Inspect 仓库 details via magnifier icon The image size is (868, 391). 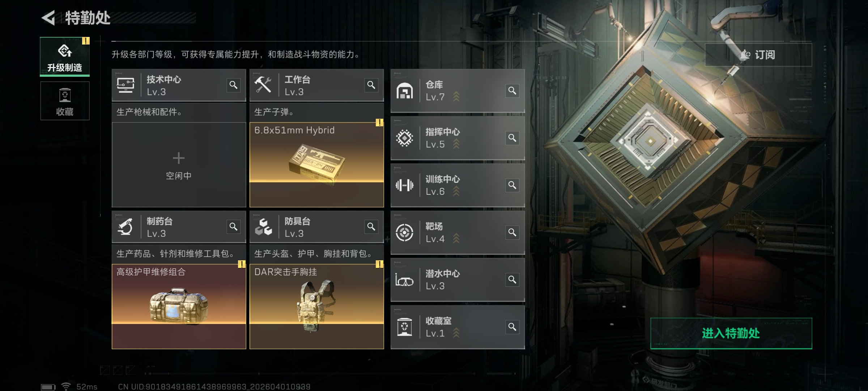tap(512, 91)
